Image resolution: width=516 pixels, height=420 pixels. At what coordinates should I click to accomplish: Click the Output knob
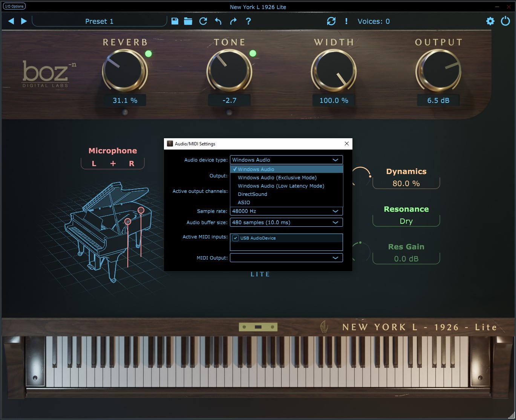(438, 70)
